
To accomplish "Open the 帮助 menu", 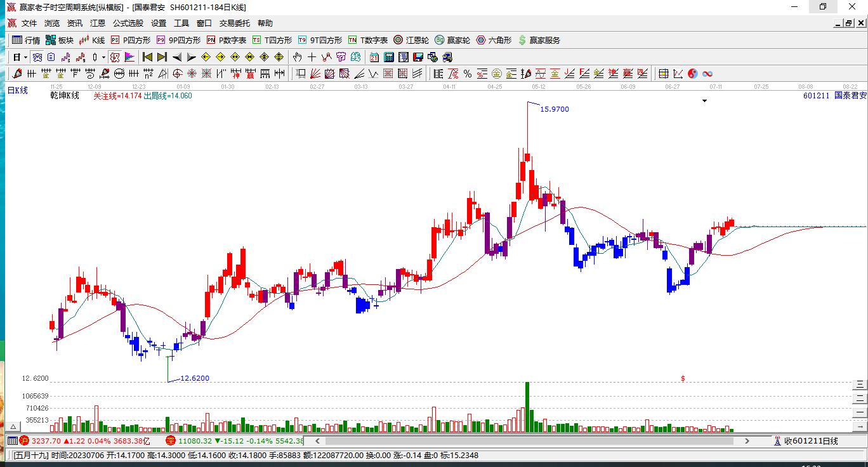I will tap(265, 23).
